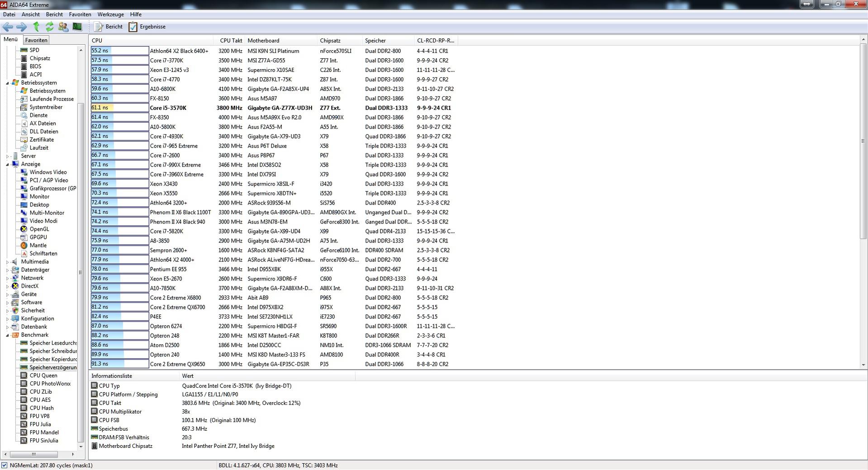
Task: Click the Refresh toolbar icon
Action: [x=50, y=27]
